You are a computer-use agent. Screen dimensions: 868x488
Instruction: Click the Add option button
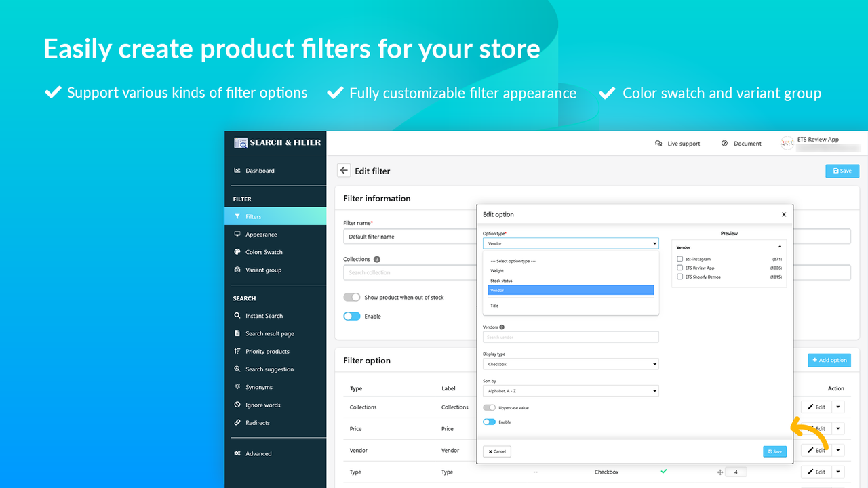pos(829,360)
